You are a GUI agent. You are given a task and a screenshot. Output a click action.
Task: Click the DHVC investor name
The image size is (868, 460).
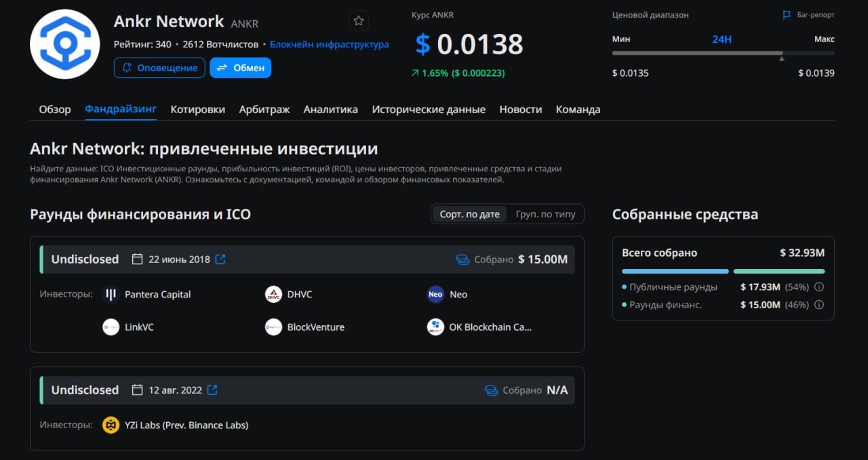tap(300, 295)
